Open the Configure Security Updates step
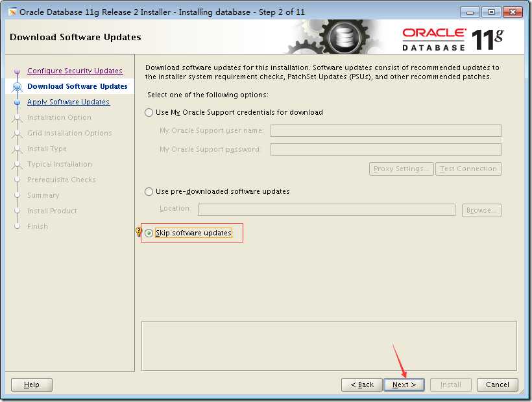The image size is (532, 402). click(x=75, y=71)
